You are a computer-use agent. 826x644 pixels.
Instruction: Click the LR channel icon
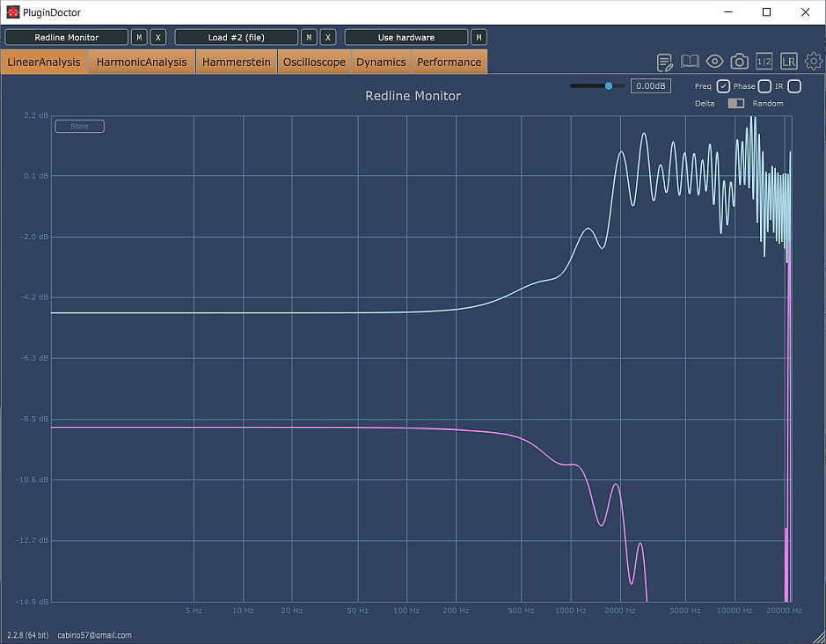click(x=788, y=62)
